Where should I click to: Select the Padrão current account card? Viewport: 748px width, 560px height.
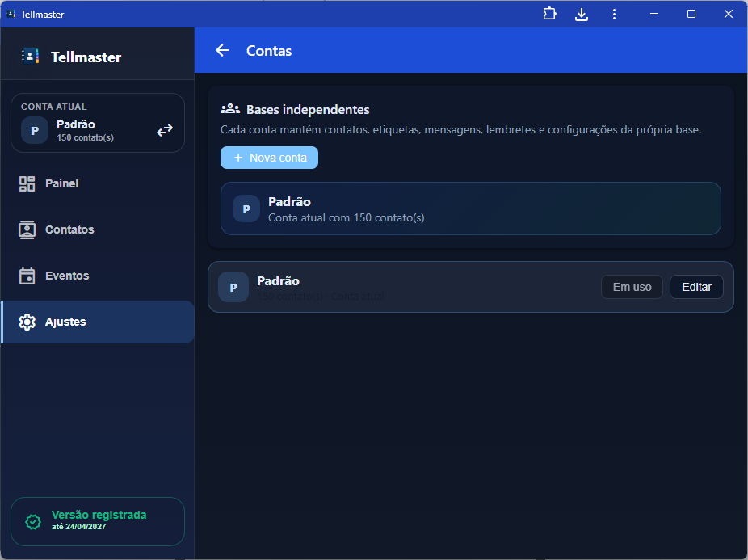coord(470,208)
